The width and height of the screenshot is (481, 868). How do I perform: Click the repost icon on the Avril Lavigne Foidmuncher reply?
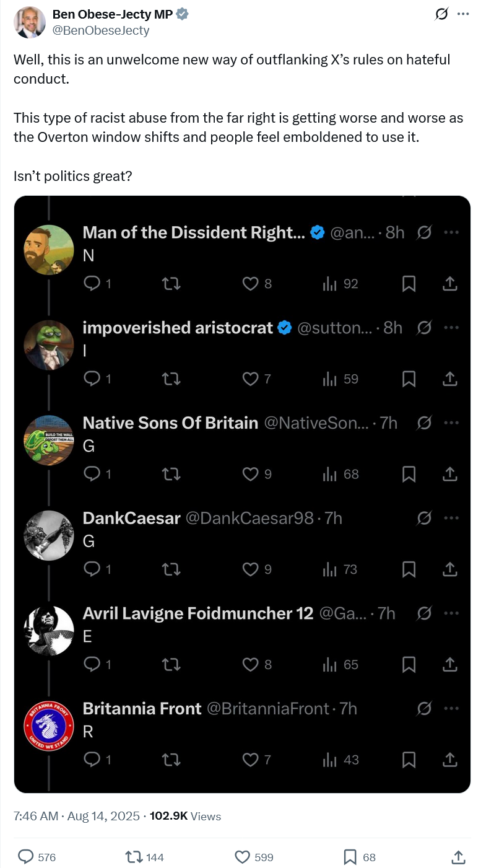[171, 665]
